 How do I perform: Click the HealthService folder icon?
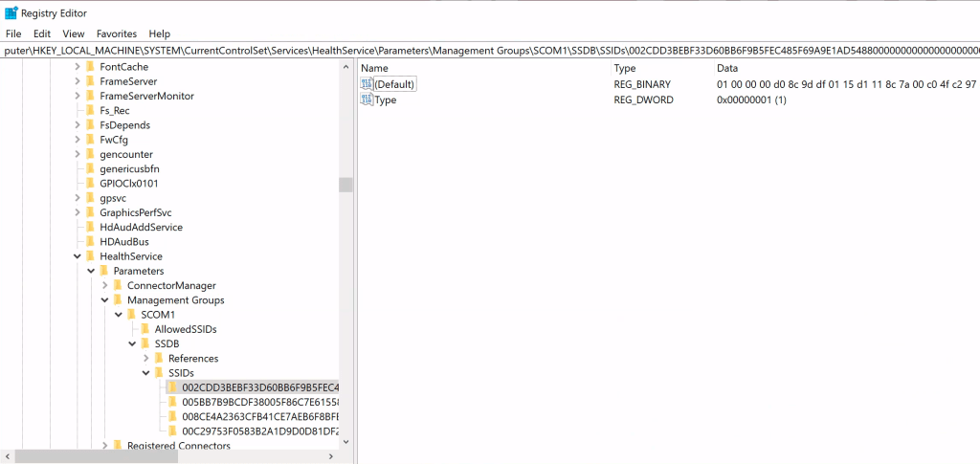[x=90, y=256]
